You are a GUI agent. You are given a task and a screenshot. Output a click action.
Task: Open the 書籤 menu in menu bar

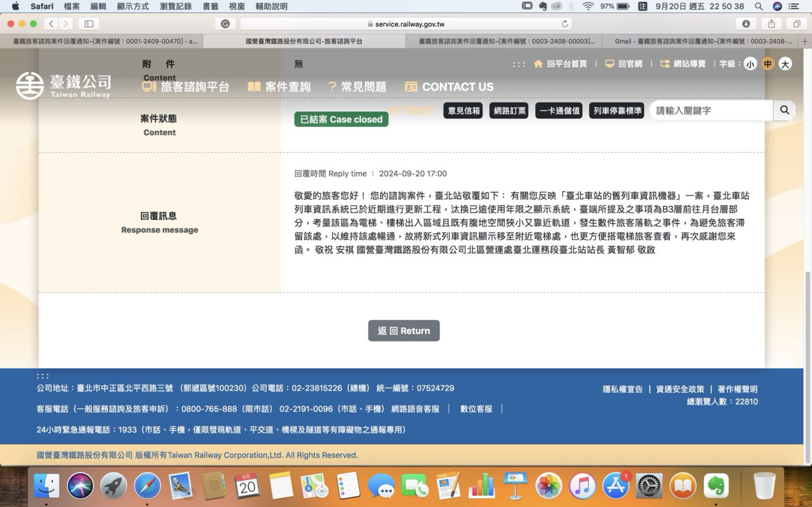pos(210,6)
